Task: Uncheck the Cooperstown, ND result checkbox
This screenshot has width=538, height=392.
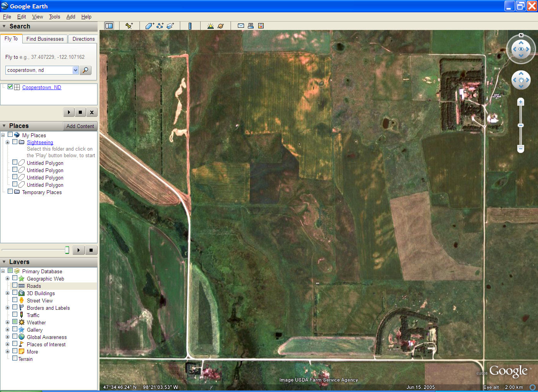Action: (x=10, y=87)
